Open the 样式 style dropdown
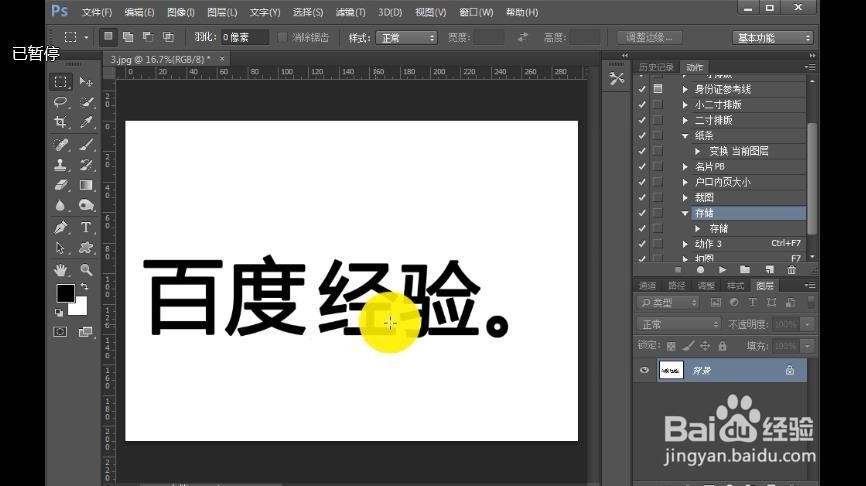The height and width of the screenshot is (486, 866). click(406, 38)
